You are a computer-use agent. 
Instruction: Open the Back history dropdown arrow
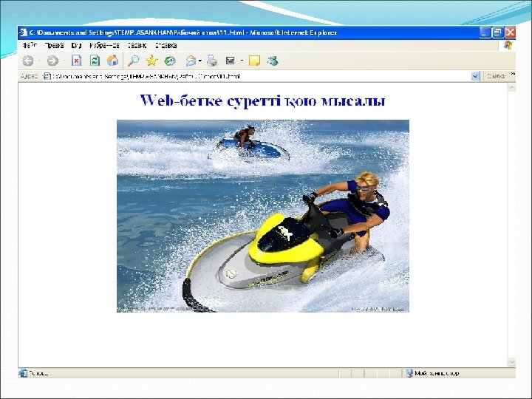(x=39, y=61)
